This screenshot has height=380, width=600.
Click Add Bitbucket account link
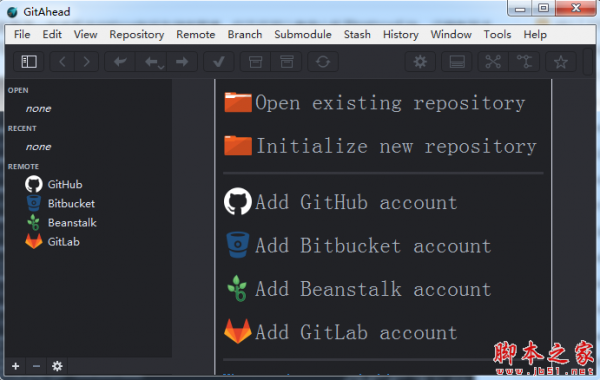click(373, 246)
